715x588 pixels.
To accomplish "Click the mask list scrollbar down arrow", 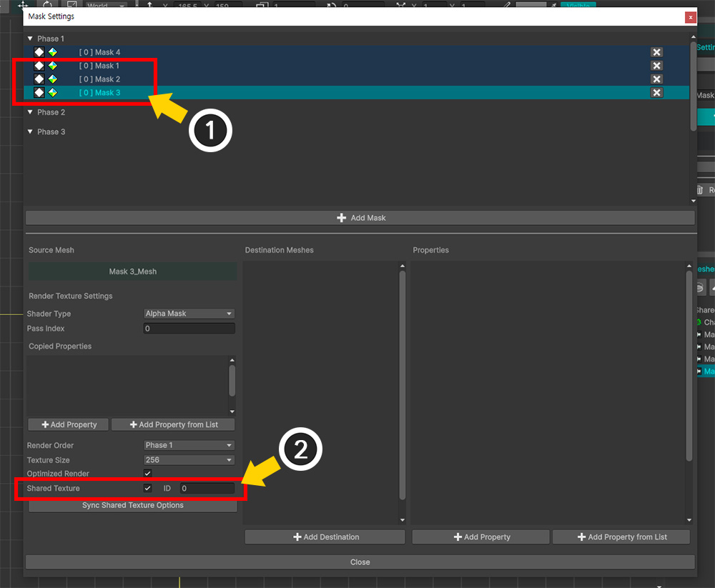I will [693, 201].
